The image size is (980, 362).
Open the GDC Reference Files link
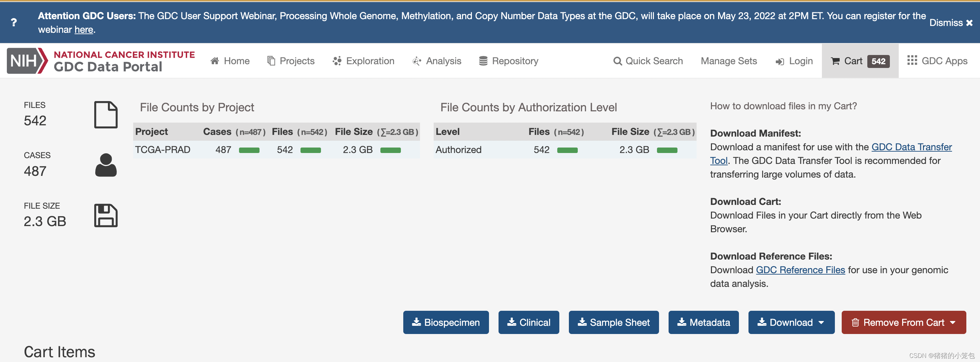click(x=800, y=270)
